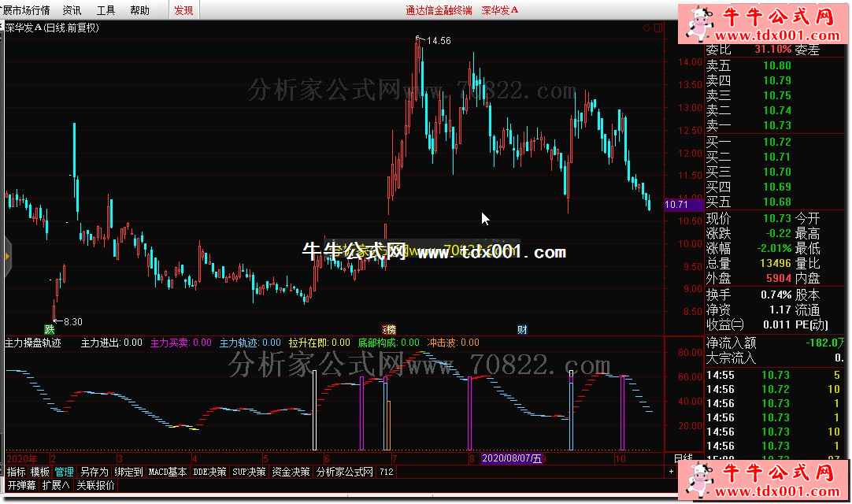
Task: Click the red diamond icon above the chart
Action: coord(646,28)
